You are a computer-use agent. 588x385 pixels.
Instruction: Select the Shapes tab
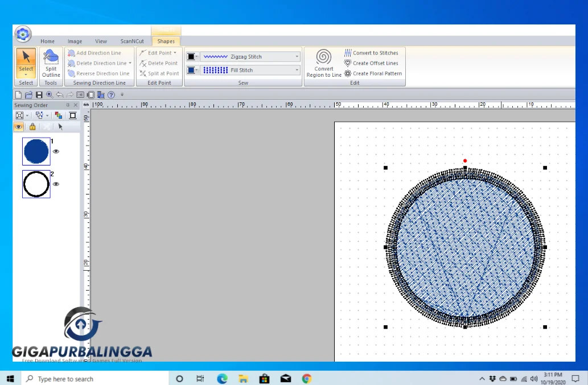pyautogui.click(x=166, y=41)
